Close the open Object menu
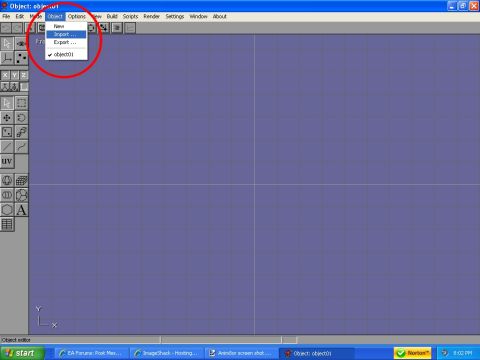480x360 pixels. pos(55,16)
